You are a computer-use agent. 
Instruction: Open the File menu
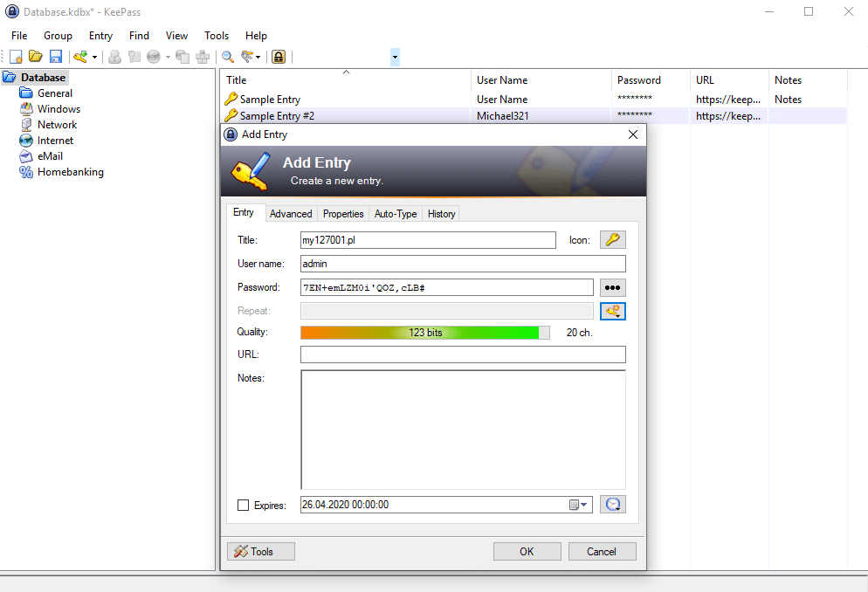[19, 36]
